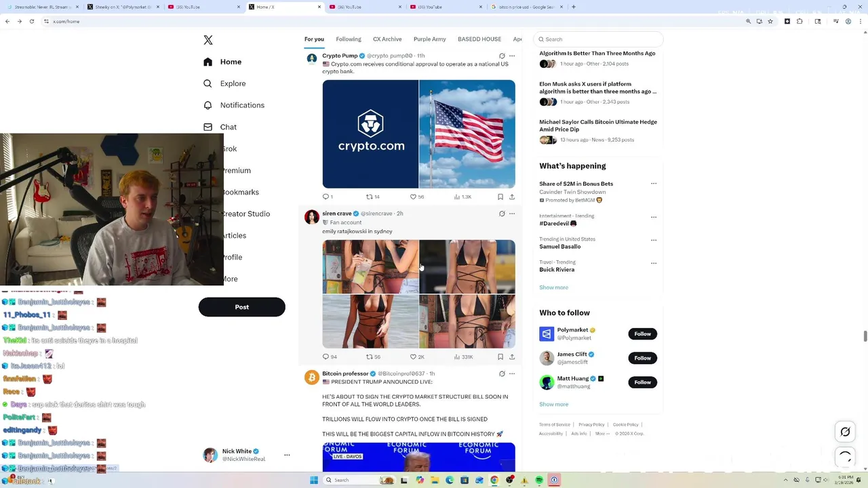The image size is (868, 488).
Task: Open the floating messages drawer button
Action: pyautogui.click(x=845, y=457)
